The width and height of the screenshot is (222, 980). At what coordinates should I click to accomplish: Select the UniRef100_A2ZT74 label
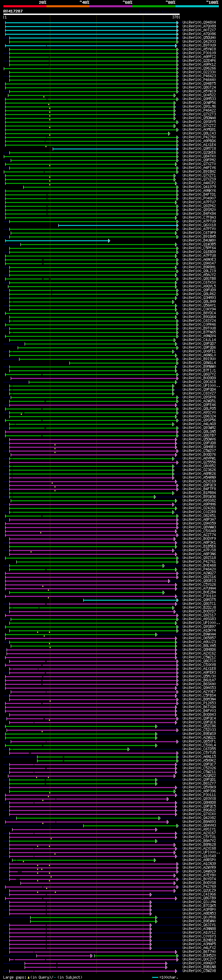coord(199,535)
